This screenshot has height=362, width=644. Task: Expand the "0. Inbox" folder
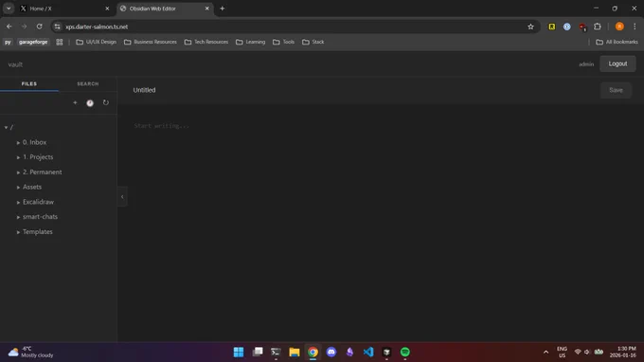[x=34, y=142]
